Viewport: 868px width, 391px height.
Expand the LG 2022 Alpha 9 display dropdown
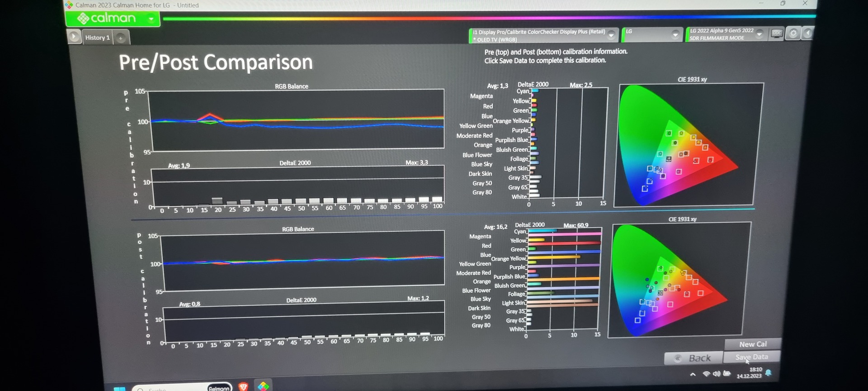click(x=759, y=34)
